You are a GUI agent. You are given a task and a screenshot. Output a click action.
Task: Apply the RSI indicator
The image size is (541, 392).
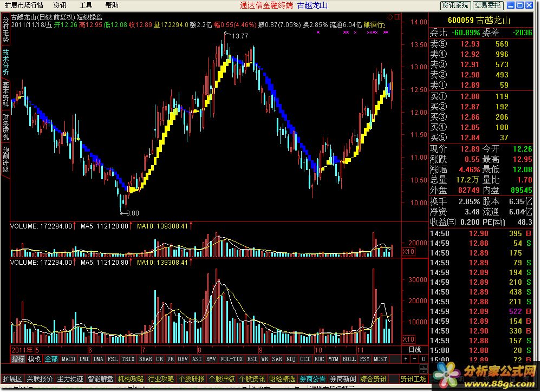[x=252, y=359]
